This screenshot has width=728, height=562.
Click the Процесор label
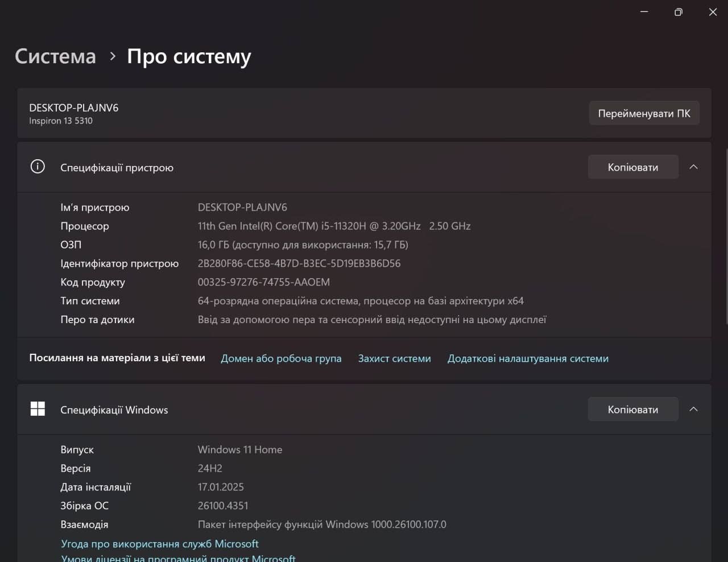pos(85,226)
